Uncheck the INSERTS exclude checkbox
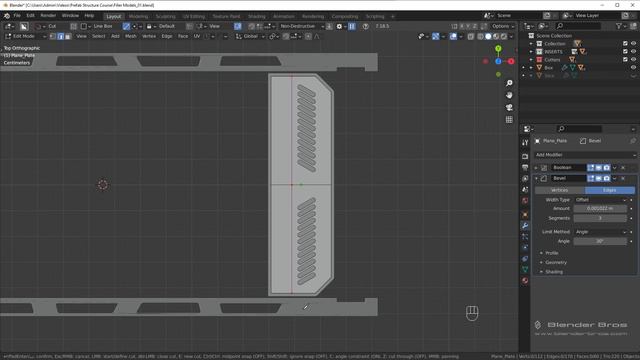The image size is (640, 360). click(625, 51)
